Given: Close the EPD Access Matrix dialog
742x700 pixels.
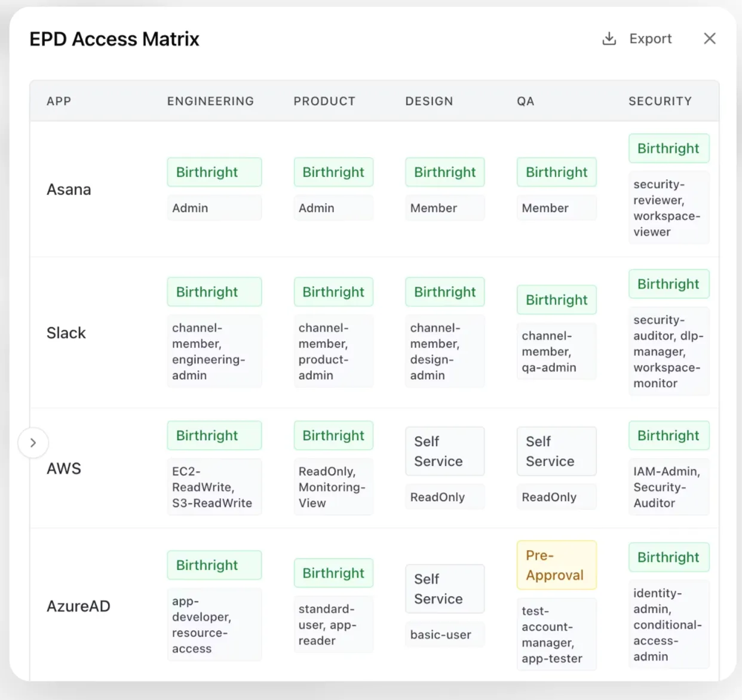Looking at the screenshot, I should click(710, 39).
